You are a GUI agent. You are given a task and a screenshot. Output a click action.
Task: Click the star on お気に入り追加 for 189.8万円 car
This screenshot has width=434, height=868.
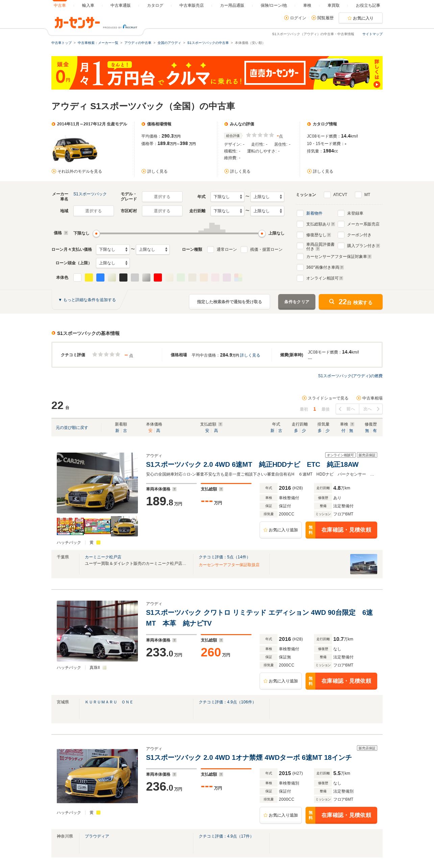[265, 530]
